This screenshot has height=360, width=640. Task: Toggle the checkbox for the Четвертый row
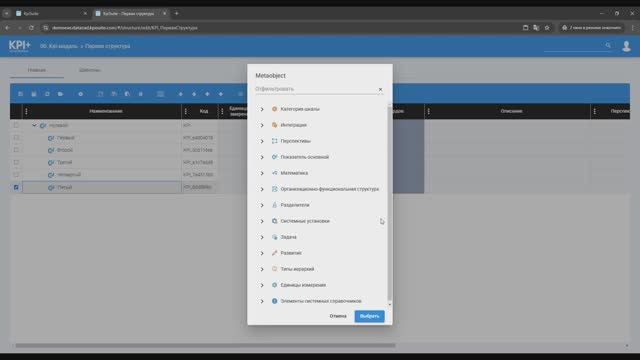coord(16,174)
